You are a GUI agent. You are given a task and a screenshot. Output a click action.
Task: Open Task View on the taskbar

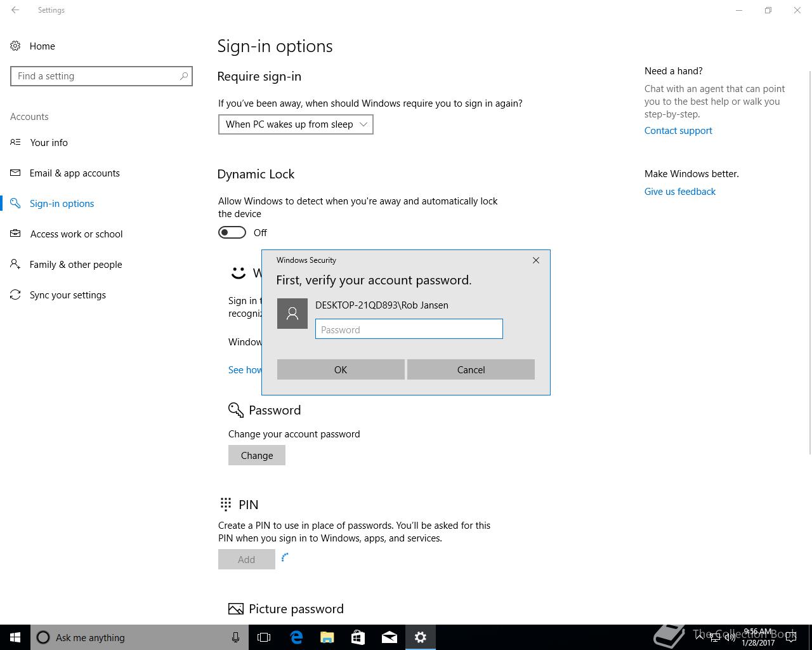(x=264, y=637)
